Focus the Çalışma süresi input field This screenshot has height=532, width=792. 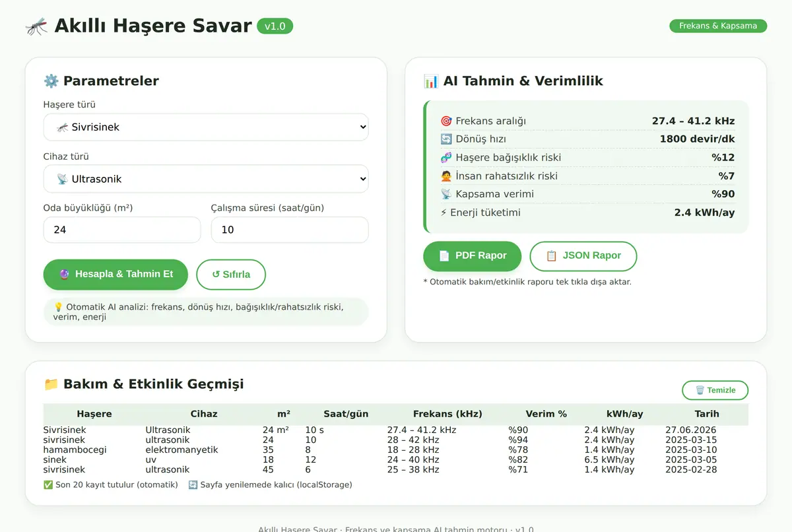[x=290, y=230]
